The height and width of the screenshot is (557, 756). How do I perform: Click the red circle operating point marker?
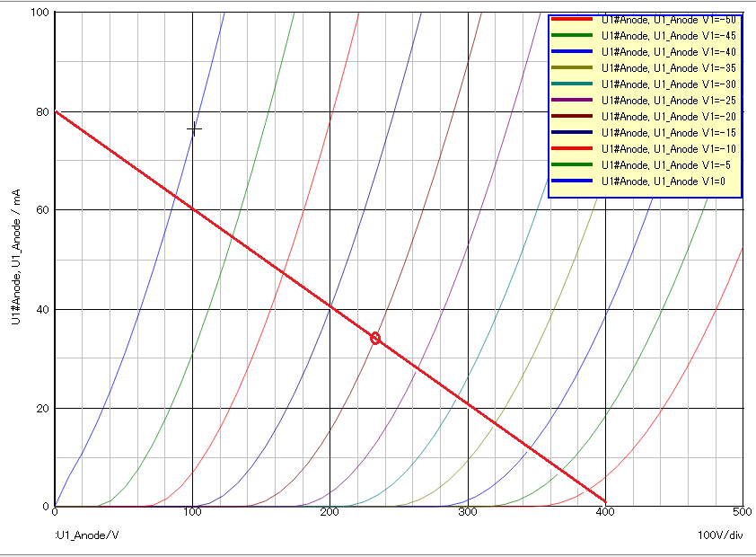click(x=375, y=338)
